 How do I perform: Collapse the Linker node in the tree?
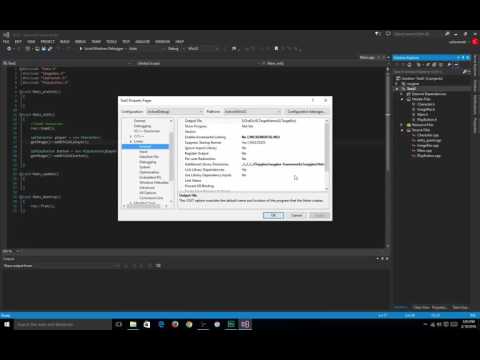[131, 141]
